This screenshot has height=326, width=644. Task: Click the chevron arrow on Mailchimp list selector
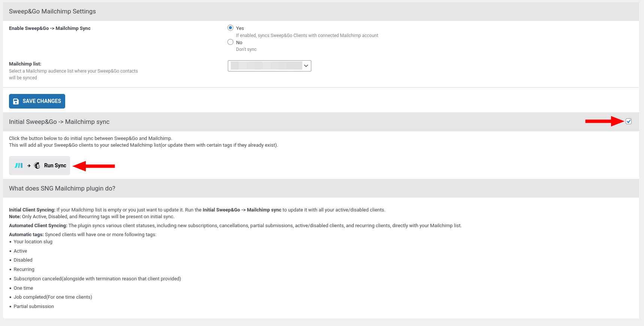(x=306, y=66)
